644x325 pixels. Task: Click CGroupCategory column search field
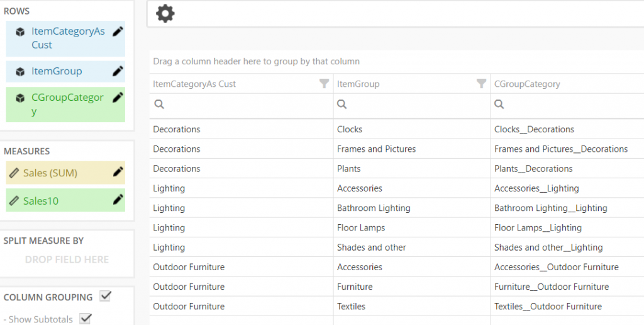click(567, 105)
